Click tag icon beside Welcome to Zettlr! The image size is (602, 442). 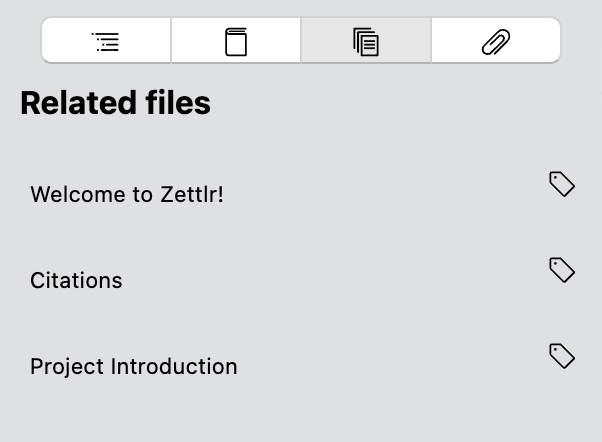(x=562, y=184)
